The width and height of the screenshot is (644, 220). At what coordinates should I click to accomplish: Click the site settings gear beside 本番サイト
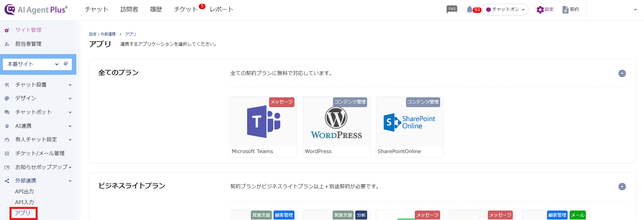[x=66, y=64]
